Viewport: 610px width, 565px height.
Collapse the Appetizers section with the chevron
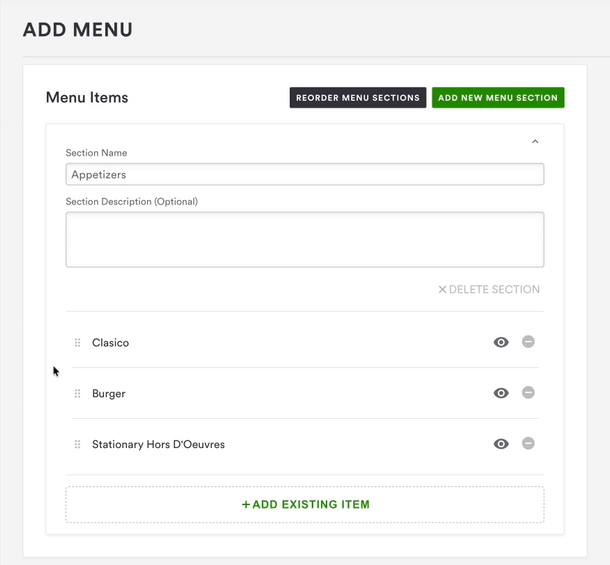tap(535, 142)
